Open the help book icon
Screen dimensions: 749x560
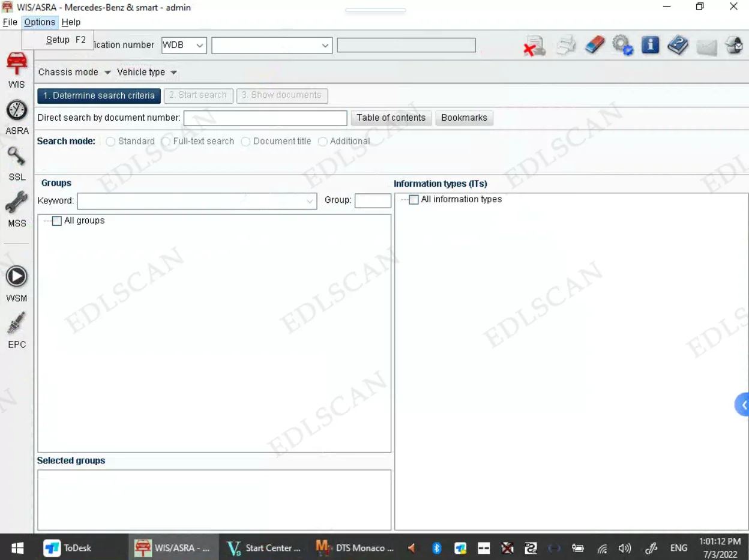click(x=678, y=46)
